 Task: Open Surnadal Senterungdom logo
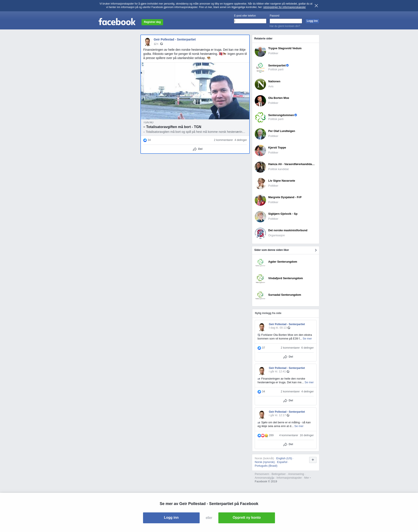260,296
